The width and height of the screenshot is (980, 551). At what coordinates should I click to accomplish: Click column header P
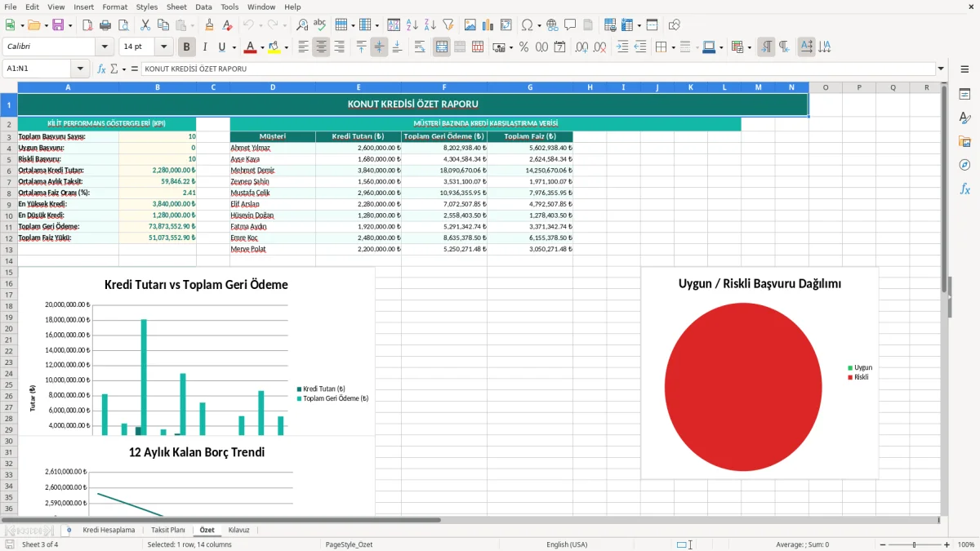pos(859,87)
